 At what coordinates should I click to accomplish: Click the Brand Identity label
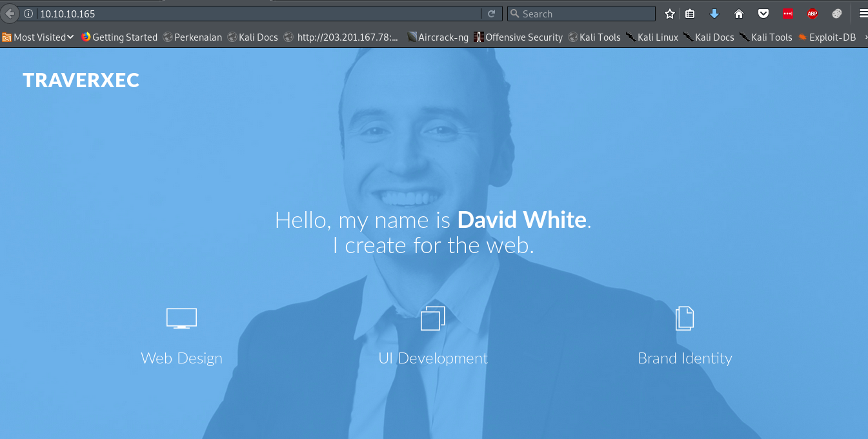pos(685,358)
